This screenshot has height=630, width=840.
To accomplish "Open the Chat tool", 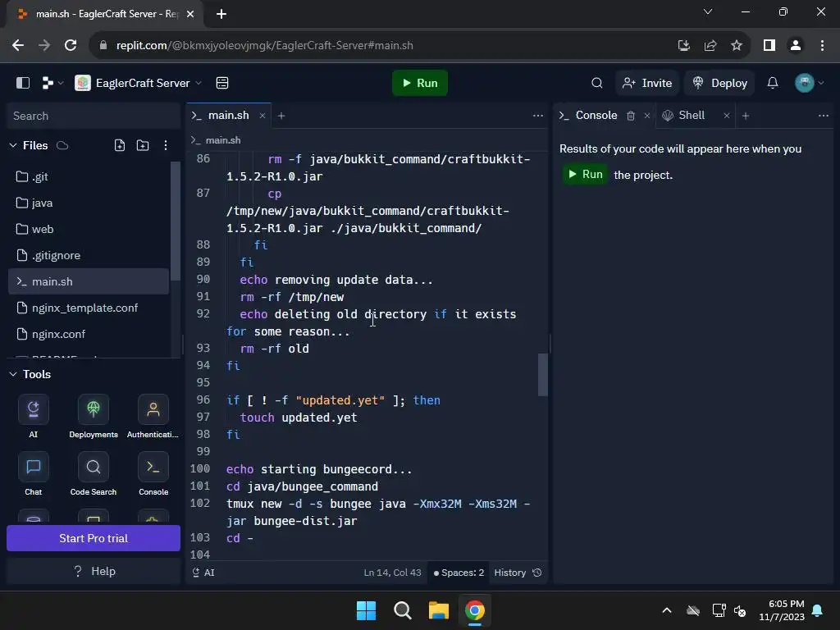I will 33,473.
